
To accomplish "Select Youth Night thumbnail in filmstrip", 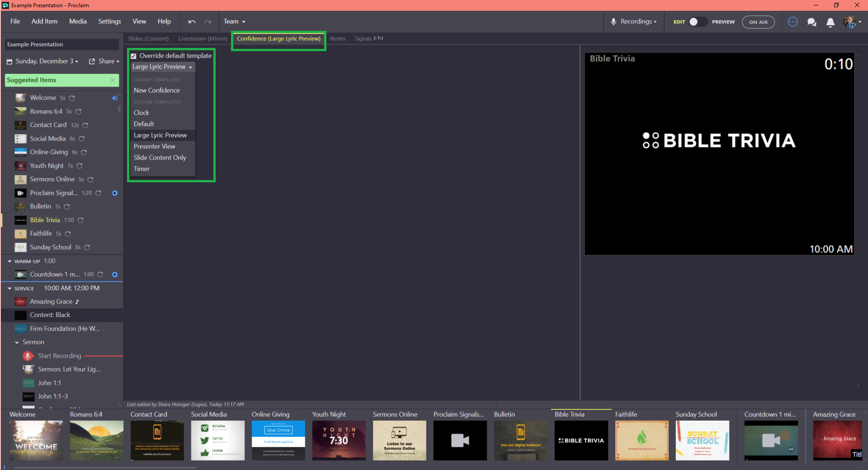I will pyautogui.click(x=339, y=440).
